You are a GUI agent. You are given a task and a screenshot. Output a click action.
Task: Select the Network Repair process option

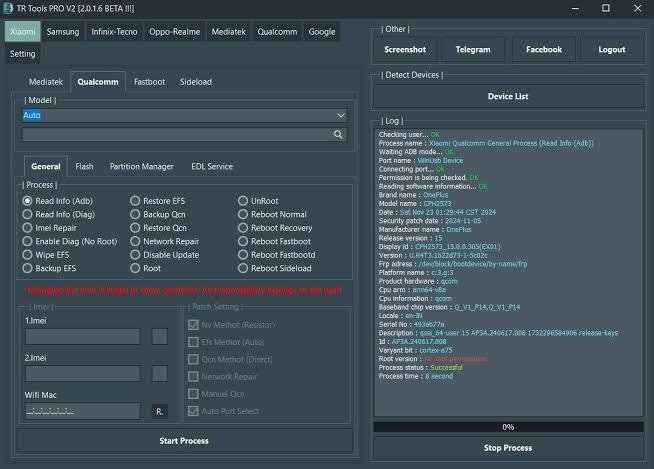pyautogui.click(x=135, y=241)
